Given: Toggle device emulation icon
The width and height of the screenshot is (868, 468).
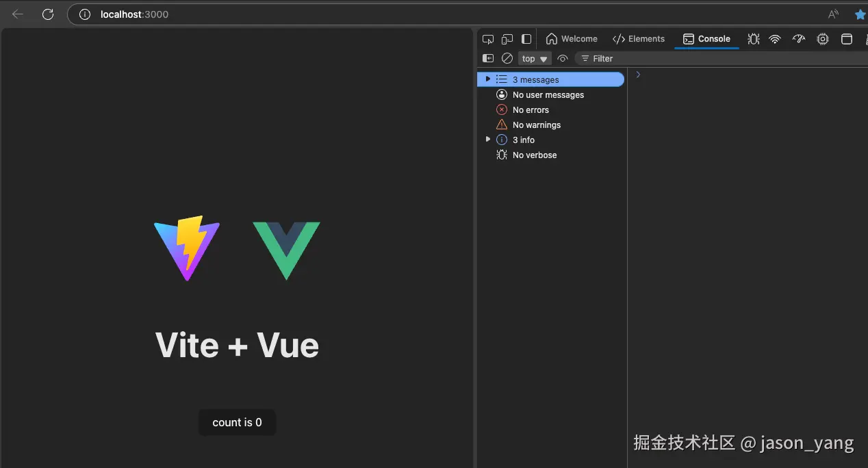Looking at the screenshot, I should click(507, 39).
